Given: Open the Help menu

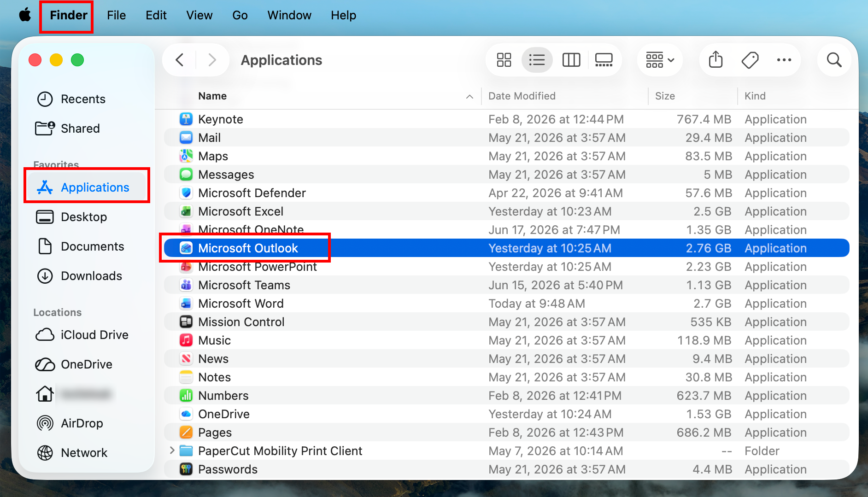Looking at the screenshot, I should point(343,15).
